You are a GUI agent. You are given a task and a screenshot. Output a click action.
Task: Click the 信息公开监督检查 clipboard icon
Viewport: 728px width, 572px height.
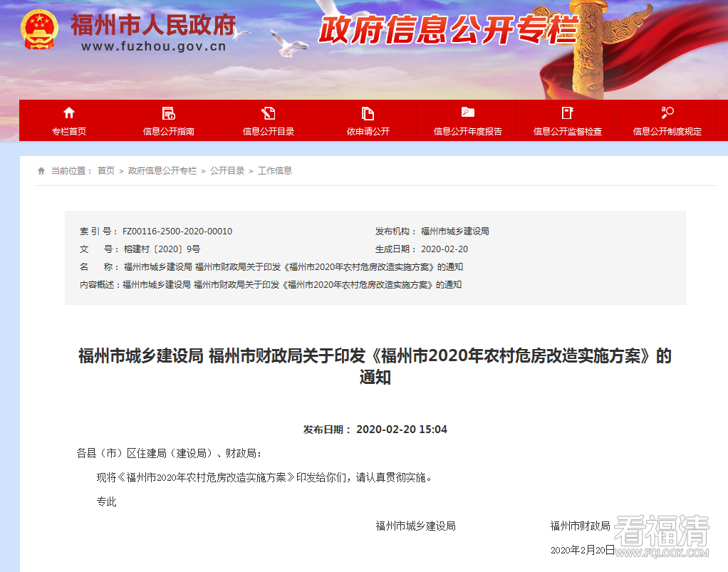click(568, 113)
